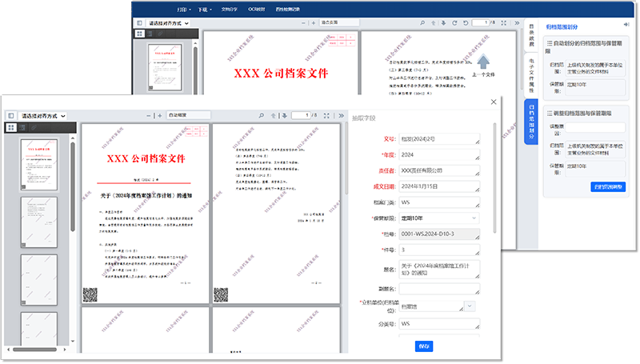The width and height of the screenshot is (640, 364).
Task: Click the blue up arrow for previous file
Action: click(x=484, y=62)
